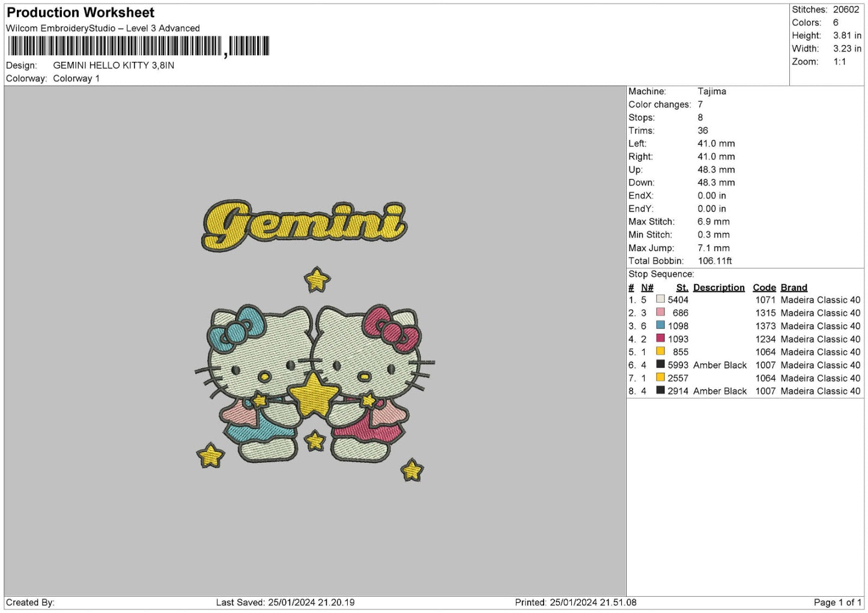Click the Wilcom EmbroideryStudio Level 3 Advanced line

coord(103,28)
